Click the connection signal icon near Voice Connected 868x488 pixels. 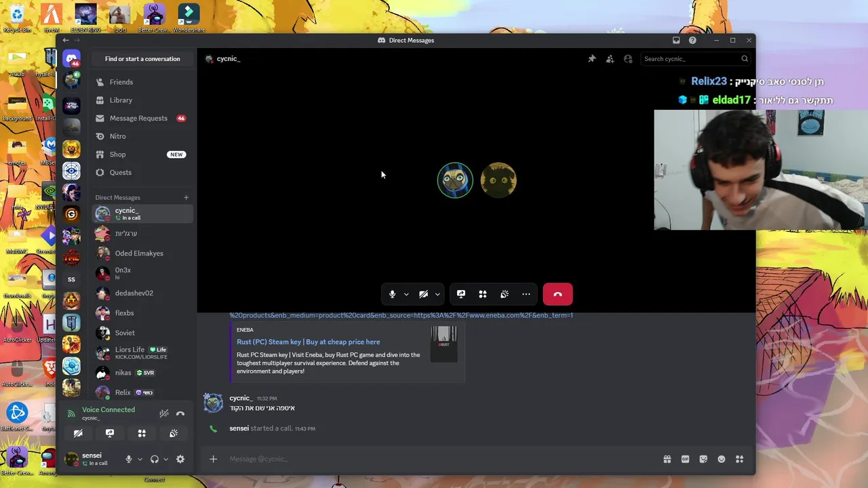click(x=71, y=413)
